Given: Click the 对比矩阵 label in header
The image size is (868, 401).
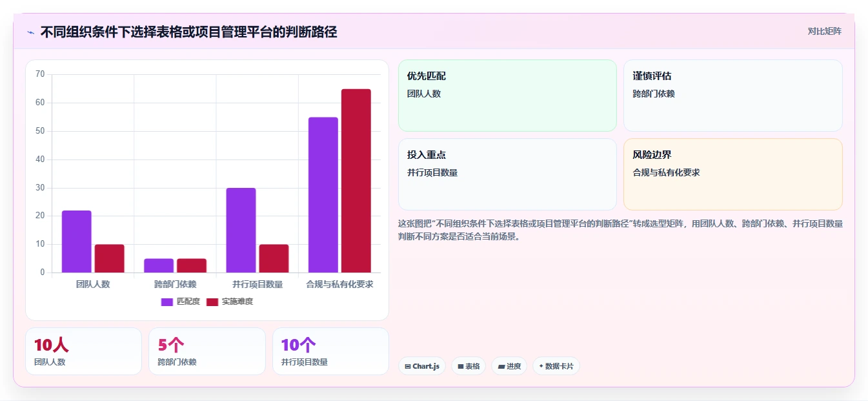Looking at the screenshot, I should tap(824, 31).
